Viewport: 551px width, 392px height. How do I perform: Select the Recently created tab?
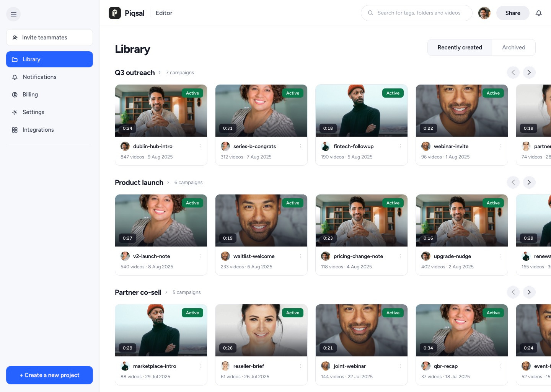tap(460, 47)
